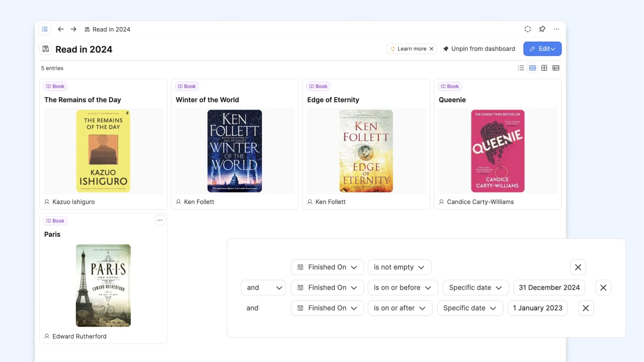Click the Read in 2024 breadcrumb

111,29
